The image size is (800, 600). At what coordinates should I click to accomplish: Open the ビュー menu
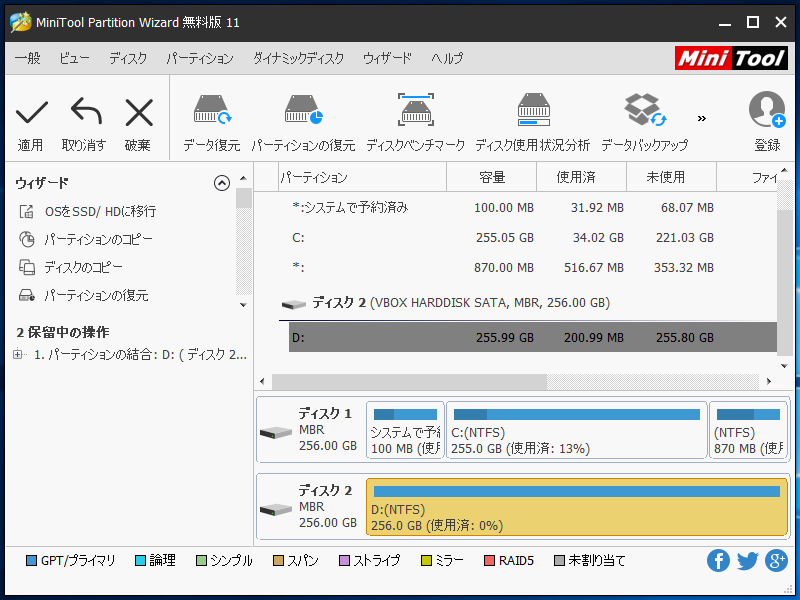[x=74, y=58]
